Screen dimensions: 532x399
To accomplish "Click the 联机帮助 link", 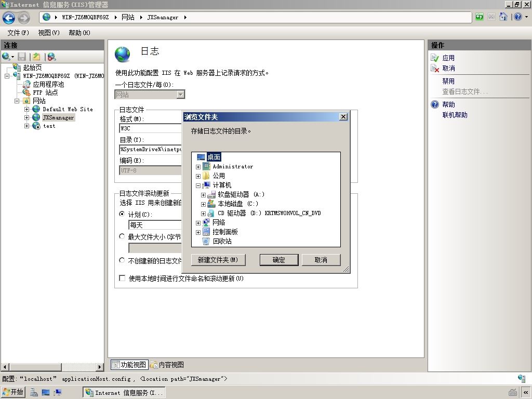I will pyautogui.click(x=455, y=115).
